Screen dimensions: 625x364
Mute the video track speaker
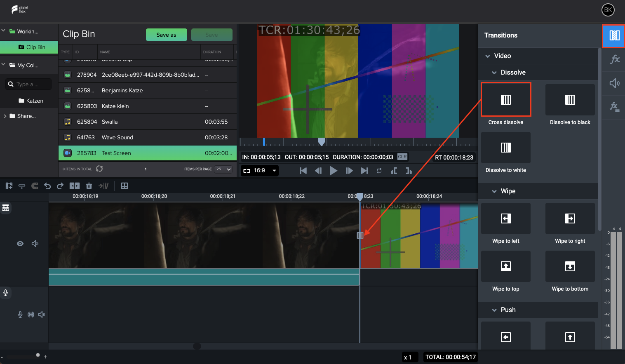(35, 244)
